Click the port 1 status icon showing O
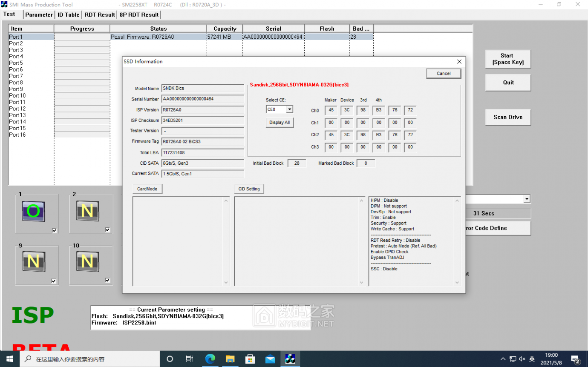588x367 pixels. pos(34,211)
